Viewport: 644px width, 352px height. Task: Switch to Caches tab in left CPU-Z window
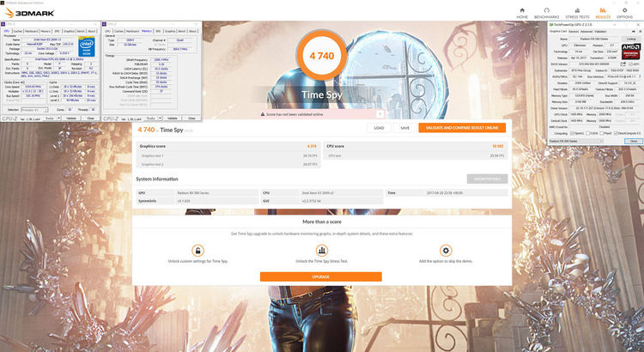pos(18,31)
